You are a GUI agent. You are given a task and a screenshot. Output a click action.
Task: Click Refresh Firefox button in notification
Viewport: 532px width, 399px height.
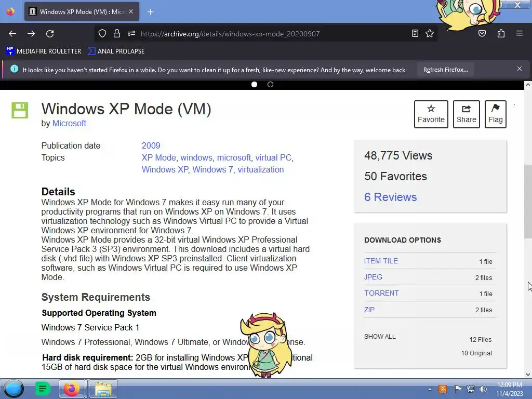point(445,70)
